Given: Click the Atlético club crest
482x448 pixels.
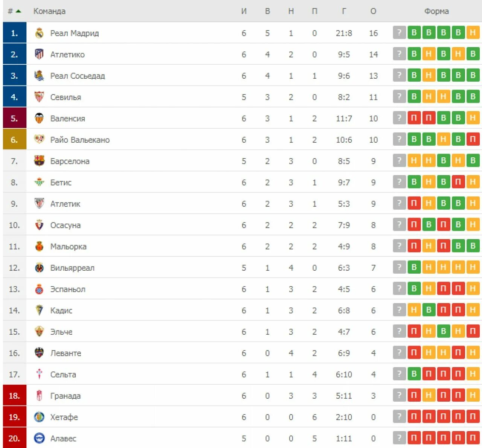Looking at the screenshot, I should pos(39,54).
